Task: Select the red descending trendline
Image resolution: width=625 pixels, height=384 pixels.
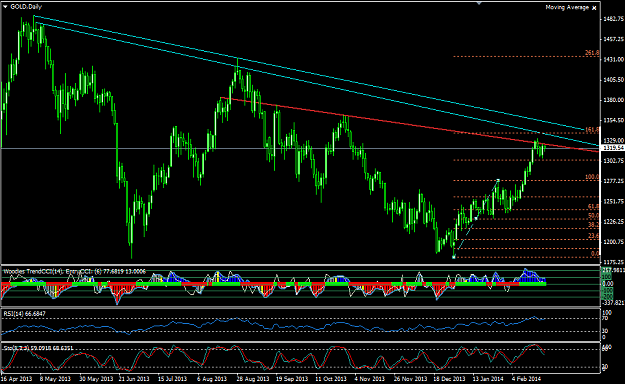Action: [409, 124]
